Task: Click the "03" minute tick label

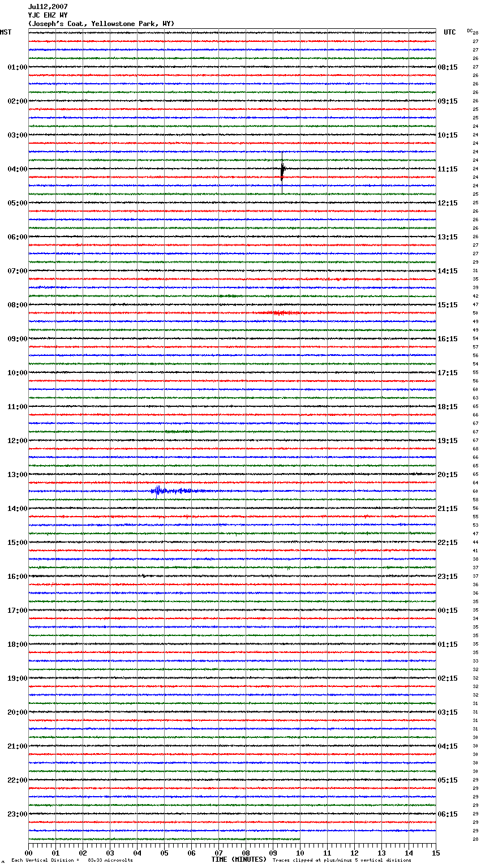Action: pyautogui.click(x=110, y=853)
